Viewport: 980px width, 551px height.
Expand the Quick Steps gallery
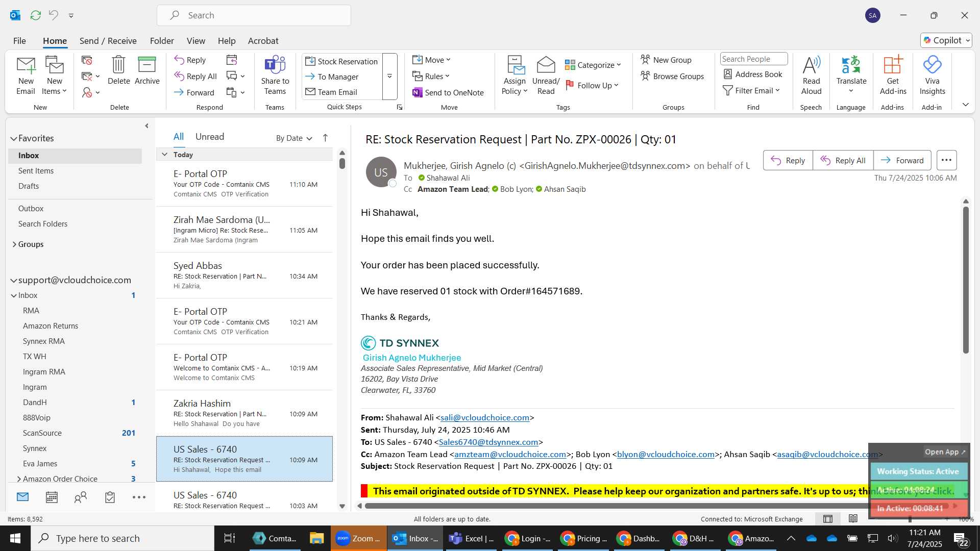(389, 77)
